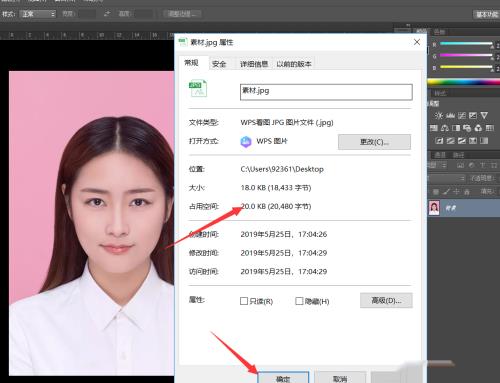Click the 素材.jpg filename field
This screenshot has width=500, height=383.
[x=326, y=92]
